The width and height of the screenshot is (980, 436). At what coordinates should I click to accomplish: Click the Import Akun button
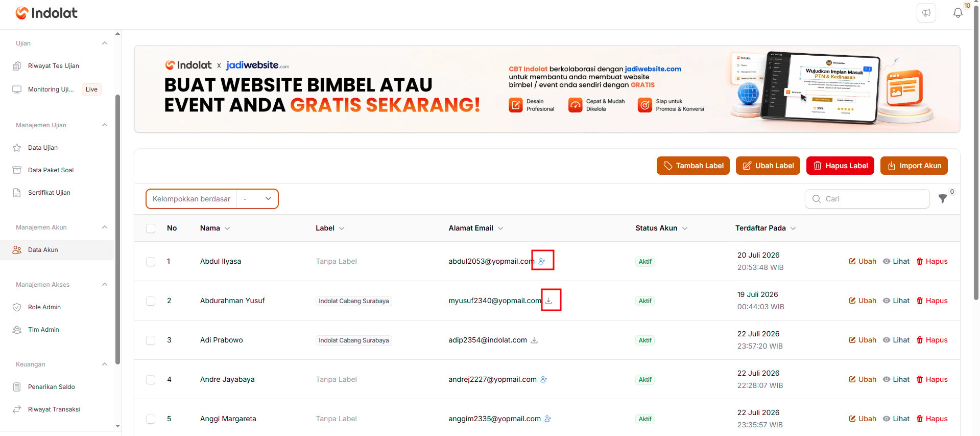(914, 166)
